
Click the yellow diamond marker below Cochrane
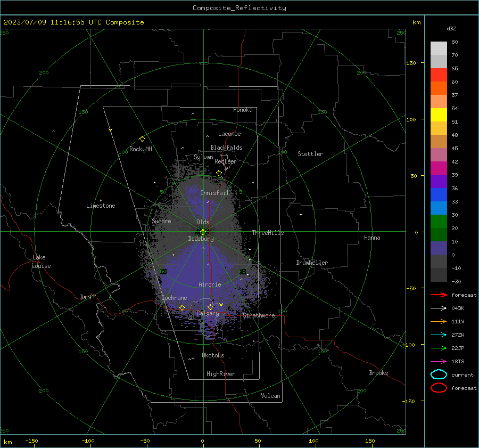coord(182,307)
